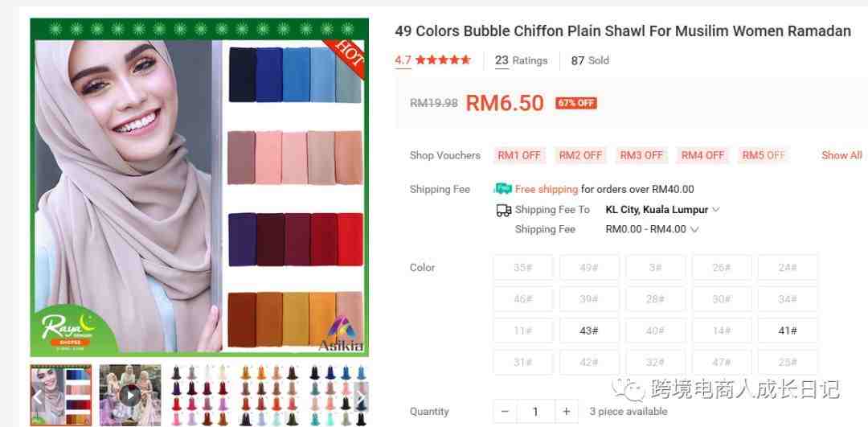Click the delivery truck icon beside Shipping Fee To
The height and width of the screenshot is (427, 868).
[503, 210]
